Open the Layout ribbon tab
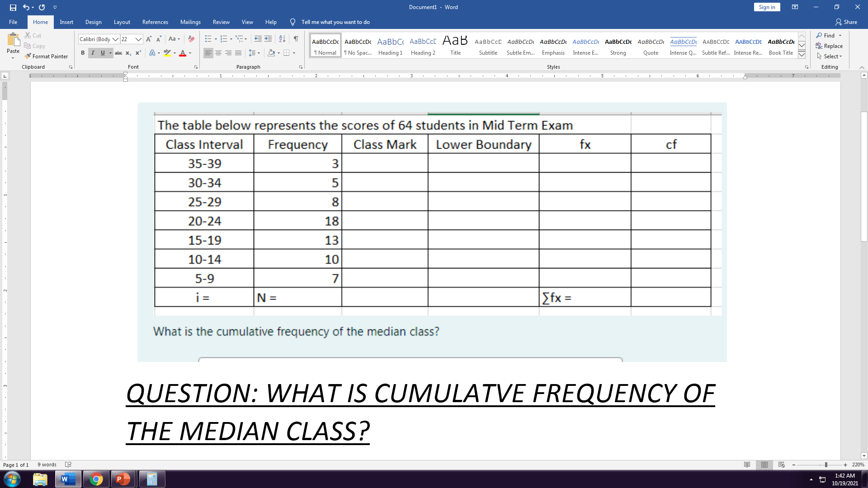868x488 pixels. pos(122,22)
